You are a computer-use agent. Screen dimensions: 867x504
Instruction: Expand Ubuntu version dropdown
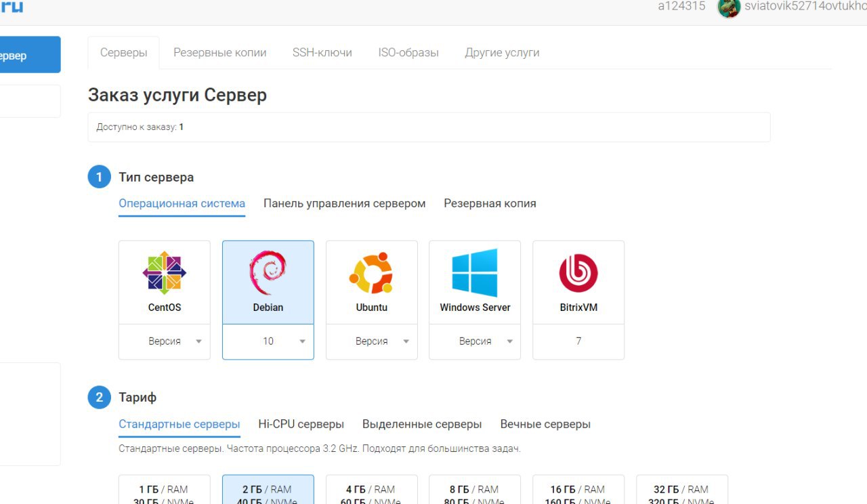(x=371, y=341)
